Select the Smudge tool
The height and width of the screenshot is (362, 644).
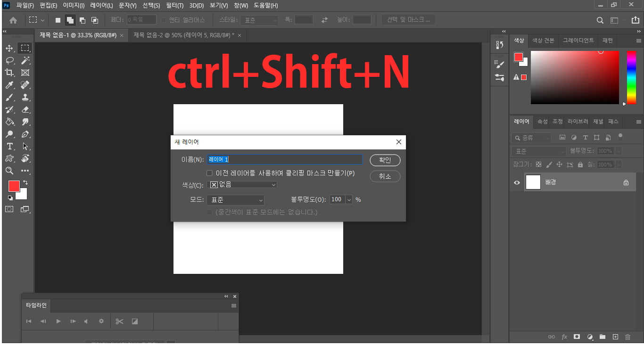(x=25, y=122)
